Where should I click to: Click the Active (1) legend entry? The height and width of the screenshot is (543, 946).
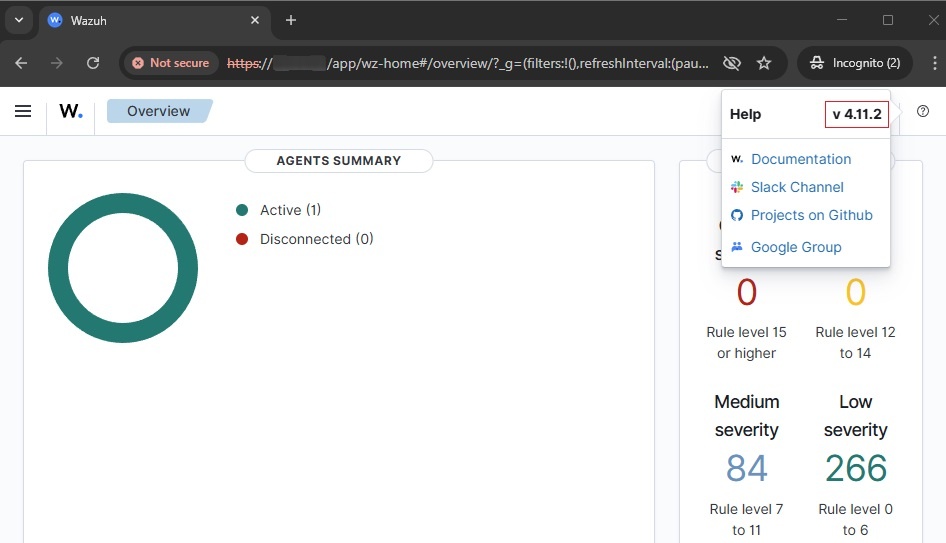(x=290, y=210)
